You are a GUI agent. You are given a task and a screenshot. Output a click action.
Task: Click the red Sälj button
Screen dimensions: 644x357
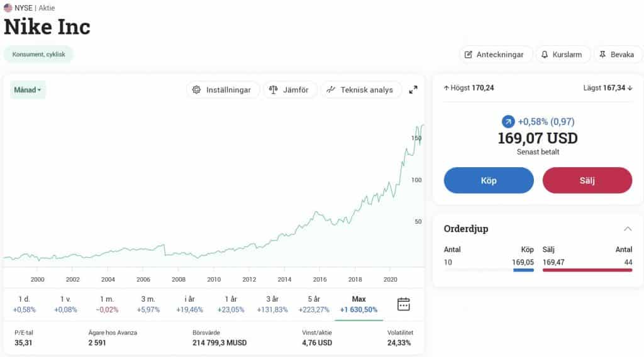point(587,180)
